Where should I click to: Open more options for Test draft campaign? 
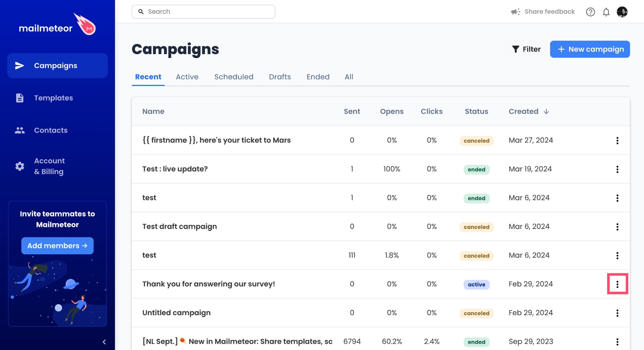coord(617,227)
